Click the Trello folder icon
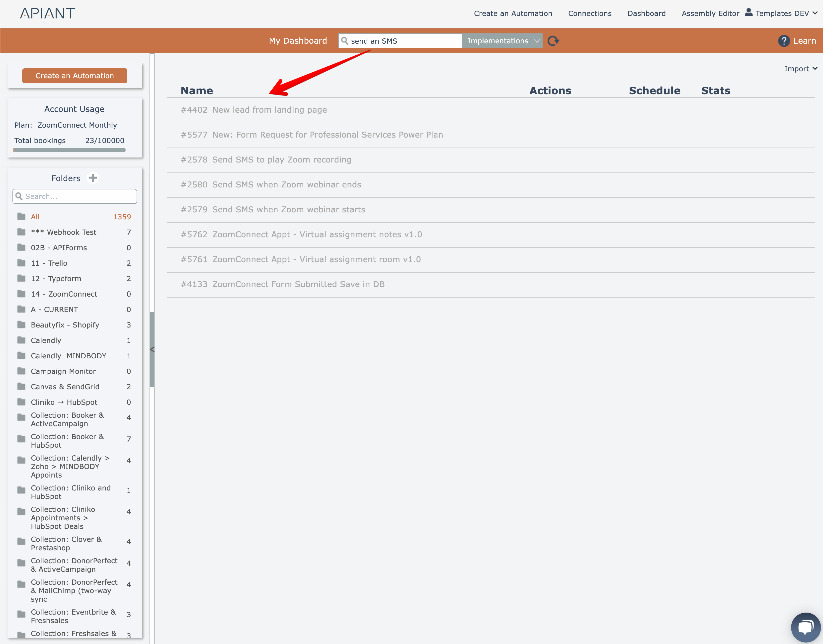The image size is (823, 644). (21, 263)
